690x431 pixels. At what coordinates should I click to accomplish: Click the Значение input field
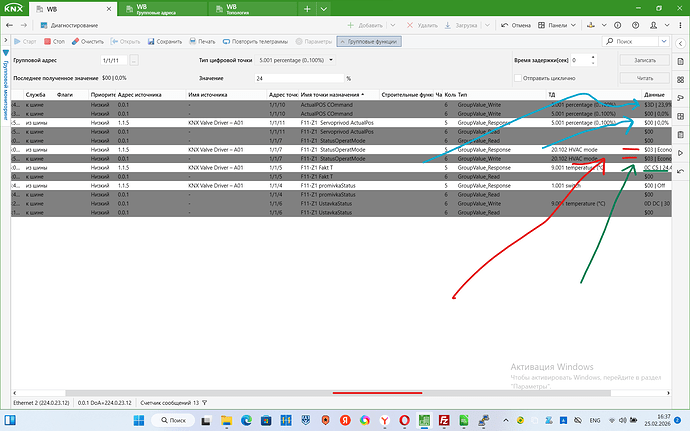click(x=299, y=78)
